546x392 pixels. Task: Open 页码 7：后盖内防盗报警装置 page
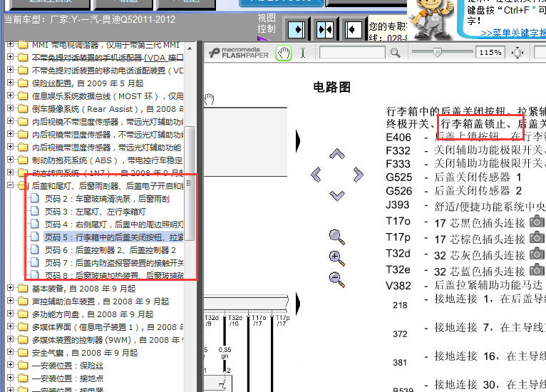pos(114,263)
